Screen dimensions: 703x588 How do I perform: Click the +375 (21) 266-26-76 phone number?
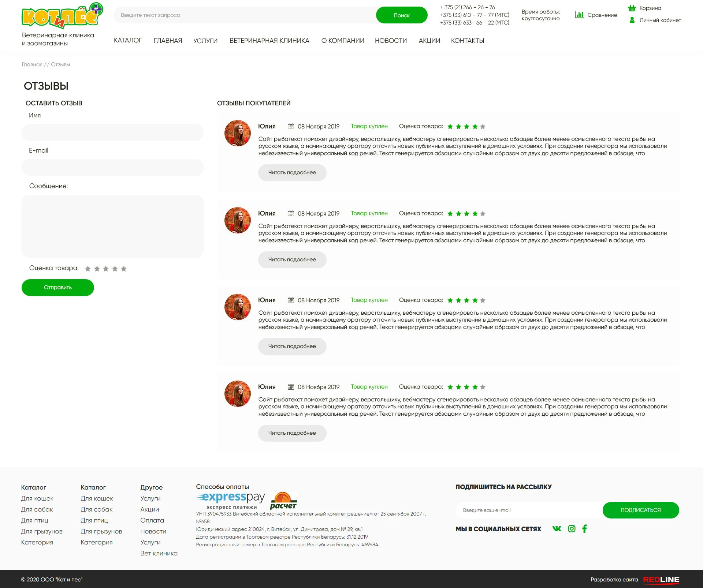(x=468, y=7)
